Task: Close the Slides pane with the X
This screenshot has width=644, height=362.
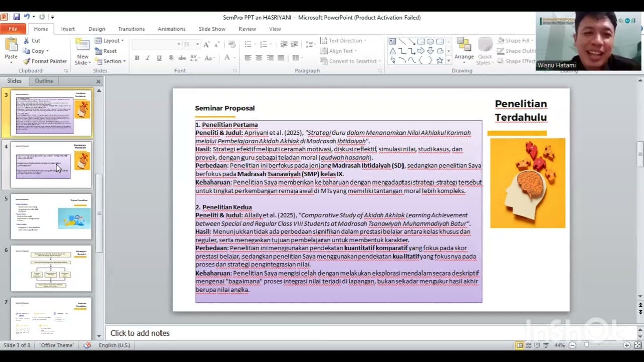Action: (98, 81)
